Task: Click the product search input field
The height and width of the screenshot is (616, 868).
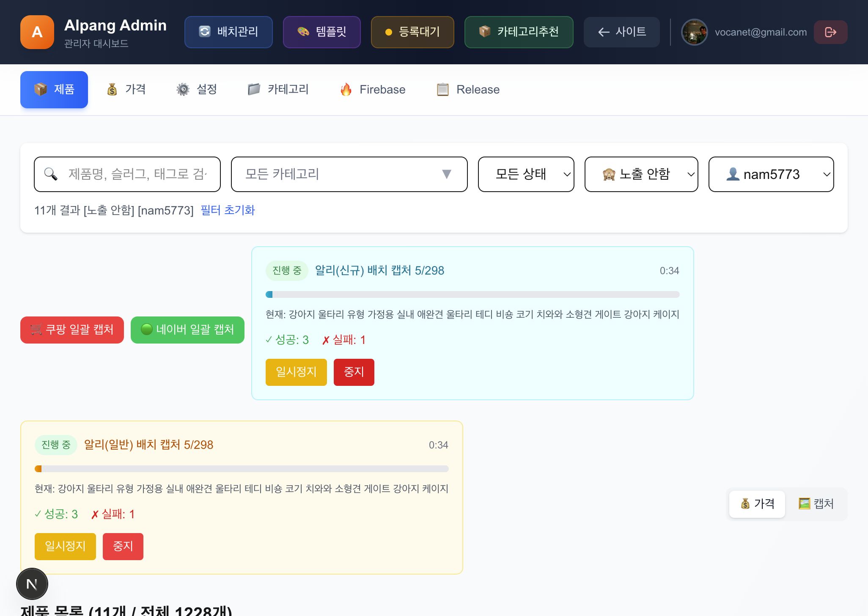Action: tap(127, 174)
